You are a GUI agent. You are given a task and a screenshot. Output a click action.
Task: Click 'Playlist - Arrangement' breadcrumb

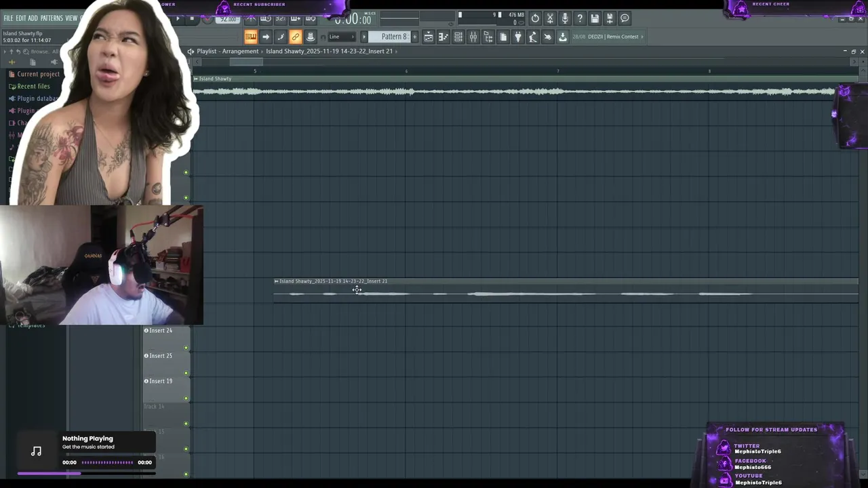[228, 51]
